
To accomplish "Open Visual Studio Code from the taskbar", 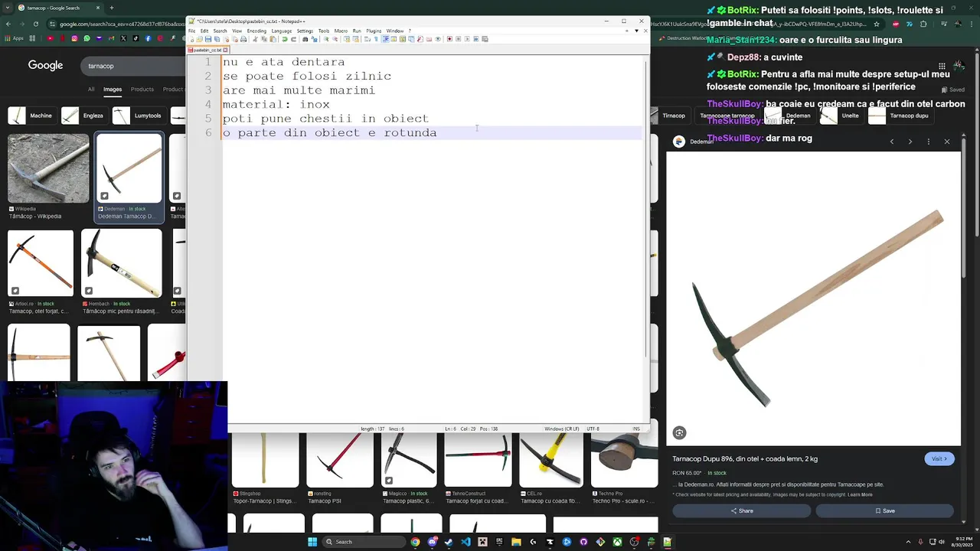I will coord(465,542).
